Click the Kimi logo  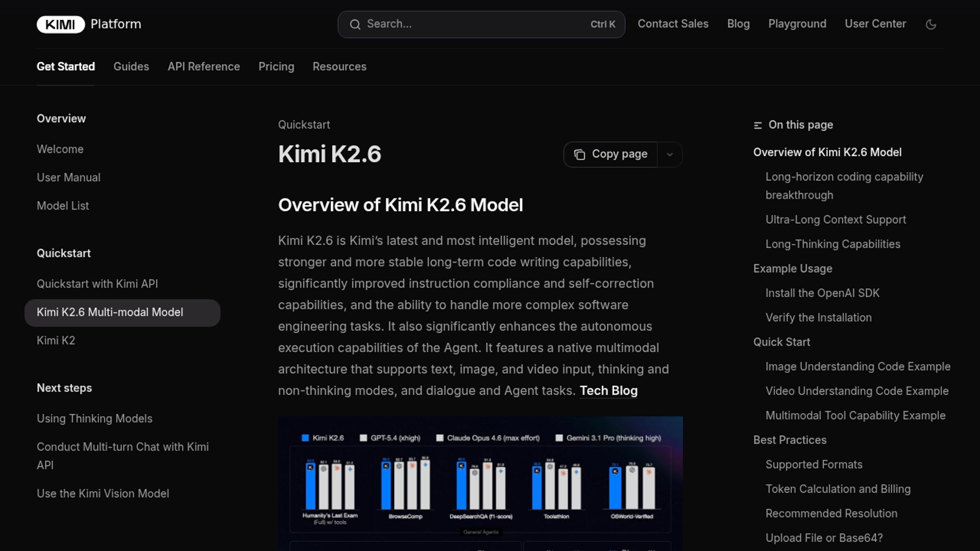pos(60,24)
